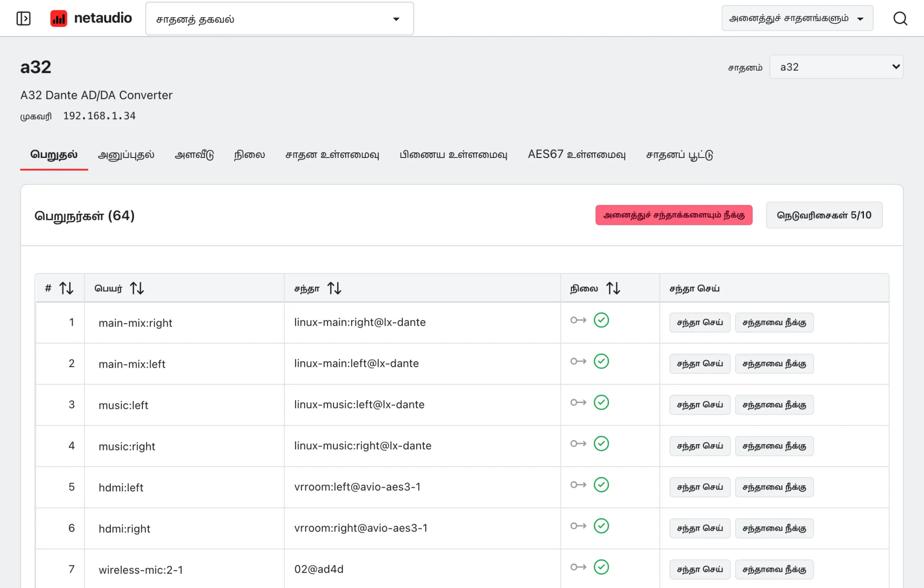Click green check status for main-mix:right
This screenshot has width=924, height=588.
[601, 320]
